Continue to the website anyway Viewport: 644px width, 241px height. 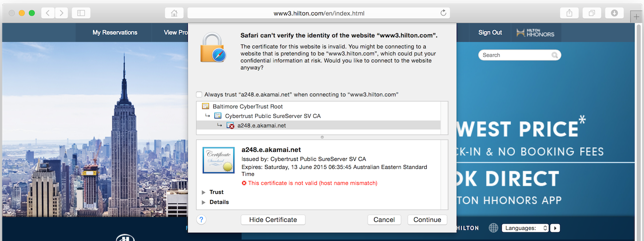point(427,219)
